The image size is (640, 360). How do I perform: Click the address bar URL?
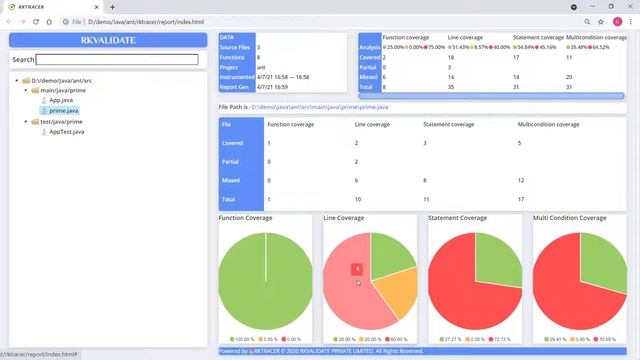click(146, 22)
